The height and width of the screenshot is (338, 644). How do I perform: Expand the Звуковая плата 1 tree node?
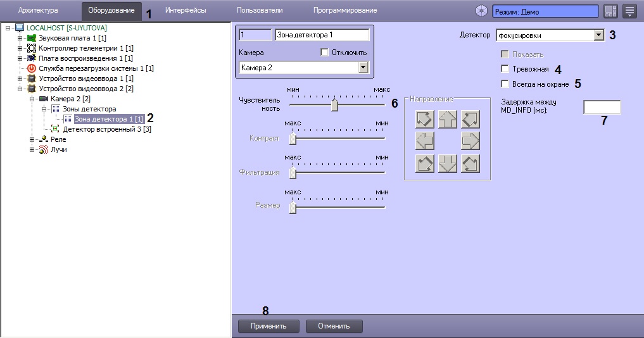pos(20,39)
